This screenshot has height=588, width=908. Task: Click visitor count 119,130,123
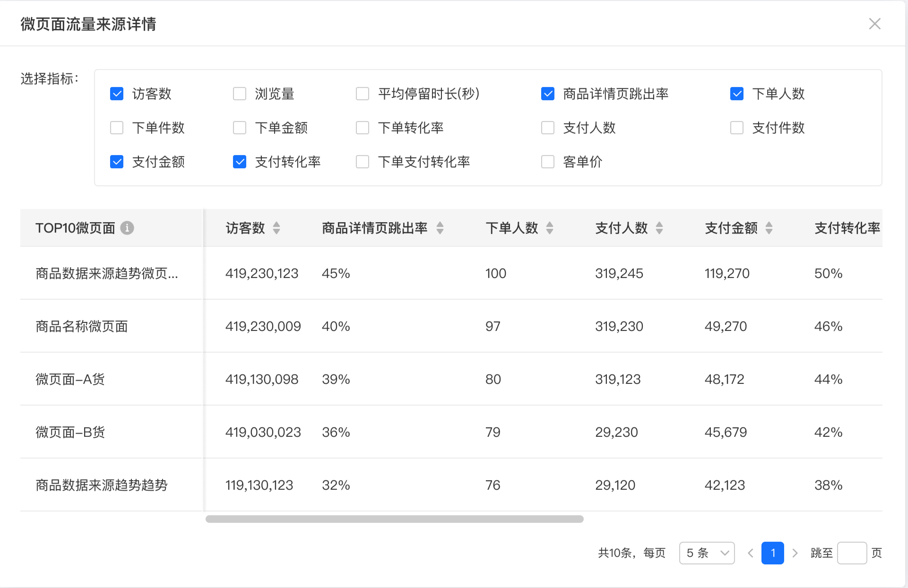click(x=259, y=485)
